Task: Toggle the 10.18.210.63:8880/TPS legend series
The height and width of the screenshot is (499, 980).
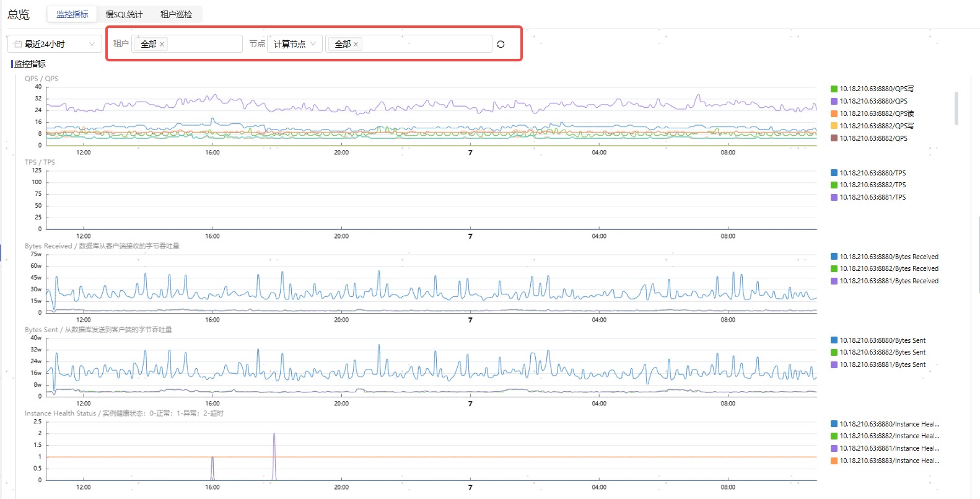Action: coord(868,173)
